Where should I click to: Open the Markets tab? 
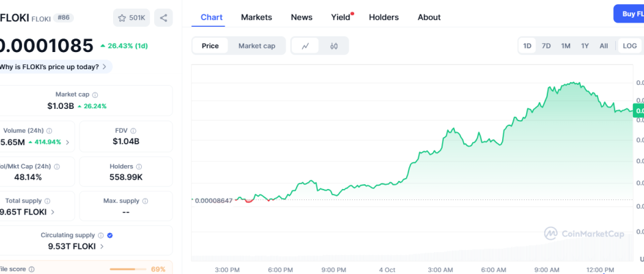pyautogui.click(x=256, y=17)
